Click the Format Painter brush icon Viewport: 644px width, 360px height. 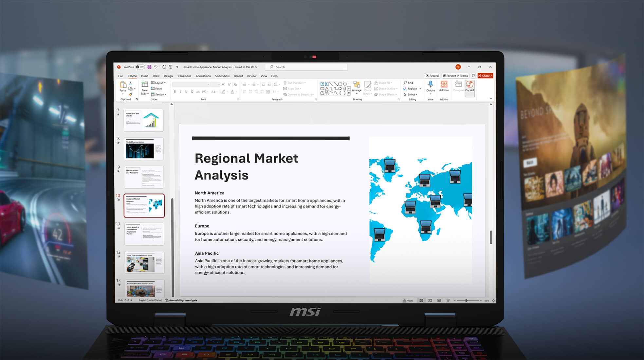(x=130, y=94)
